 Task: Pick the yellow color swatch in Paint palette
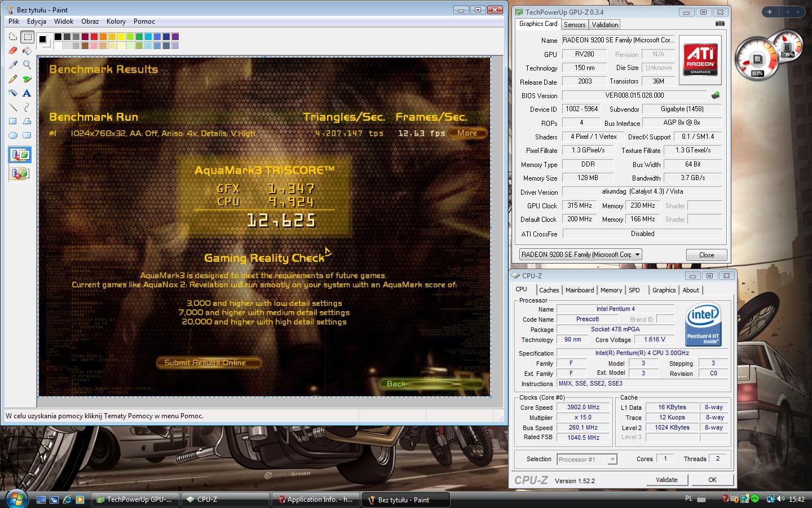121,37
